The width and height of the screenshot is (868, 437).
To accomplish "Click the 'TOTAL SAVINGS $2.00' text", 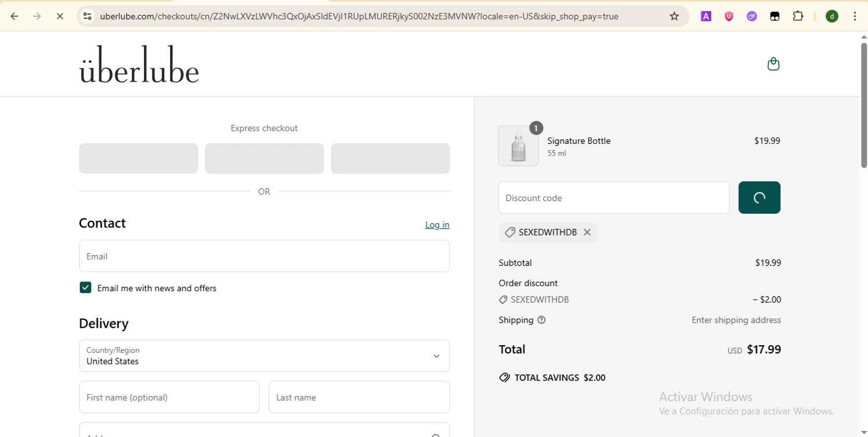I will 560,378.
